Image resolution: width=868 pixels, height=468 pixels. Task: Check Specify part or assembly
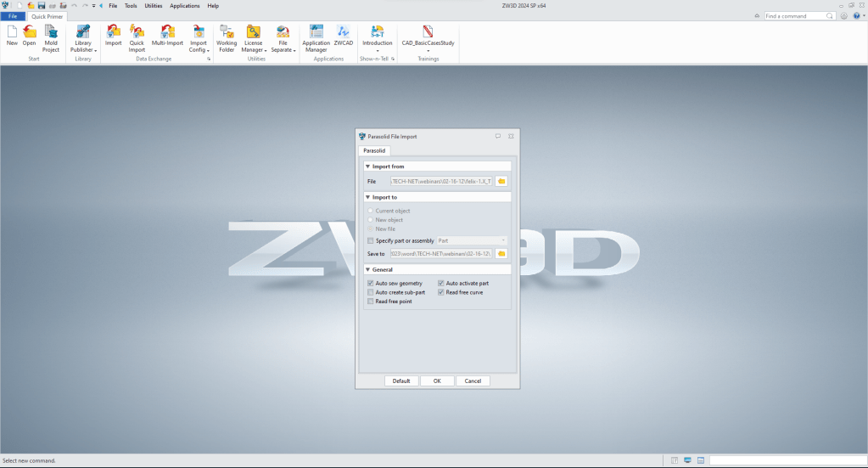click(371, 240)
